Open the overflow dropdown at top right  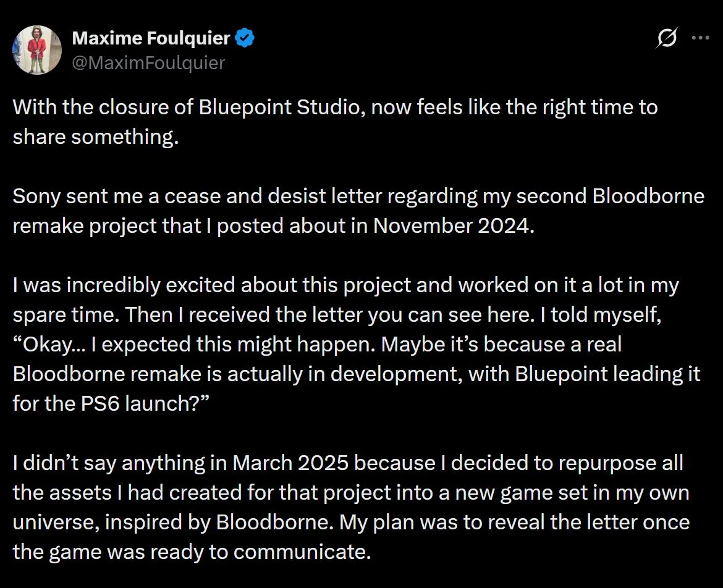click(x=700, y=37)
